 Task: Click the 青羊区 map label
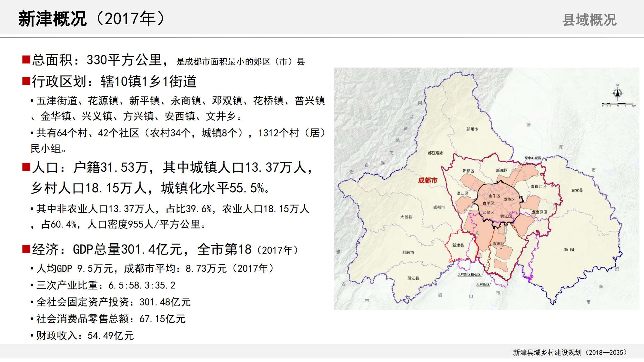click(488, 203)
